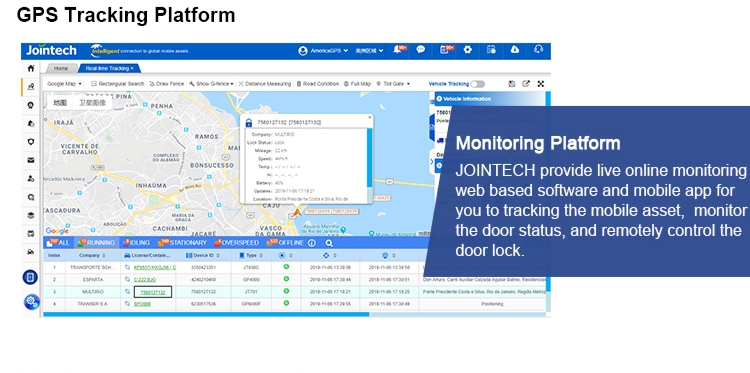Click the headset support icon
This screenshot has height=373, width=750.
(x=538, y=50)
